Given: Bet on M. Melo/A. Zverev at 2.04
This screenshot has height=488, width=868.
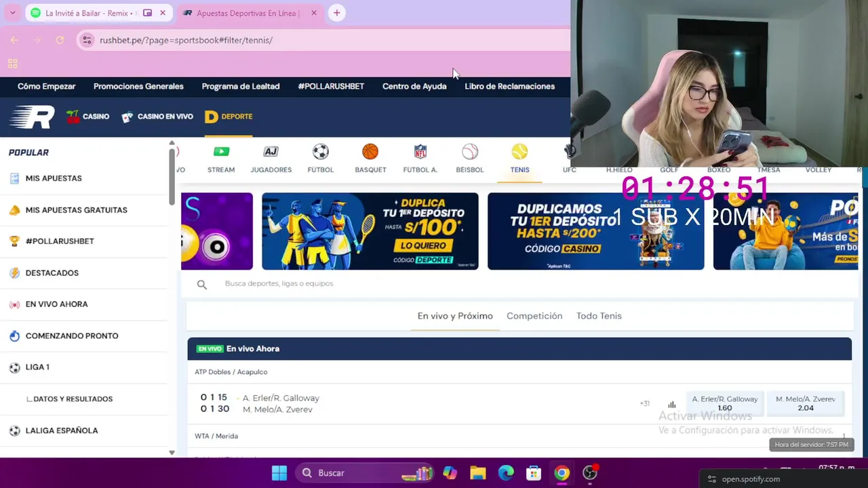Looking at the screenshot, I should [806, 403].
